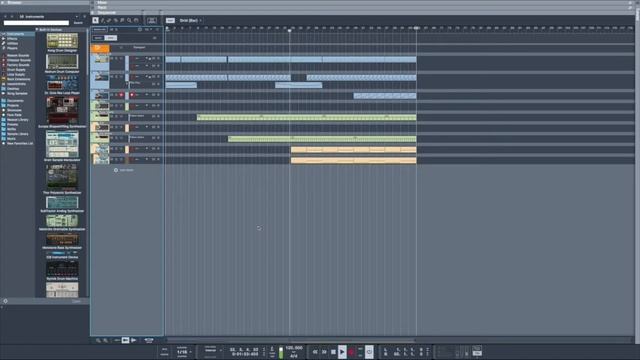
Task: Select Loop Supply in browser sidebar
Action: pos(16,75)
